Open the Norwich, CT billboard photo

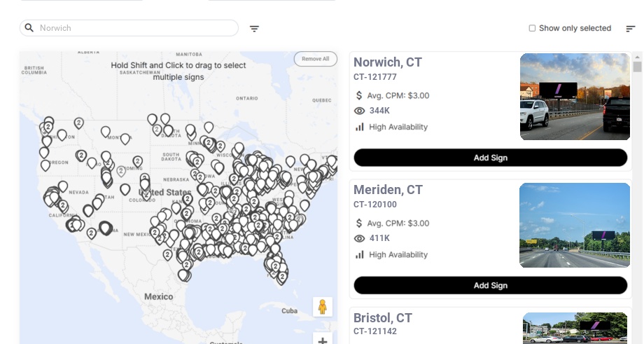coord(575,97)
